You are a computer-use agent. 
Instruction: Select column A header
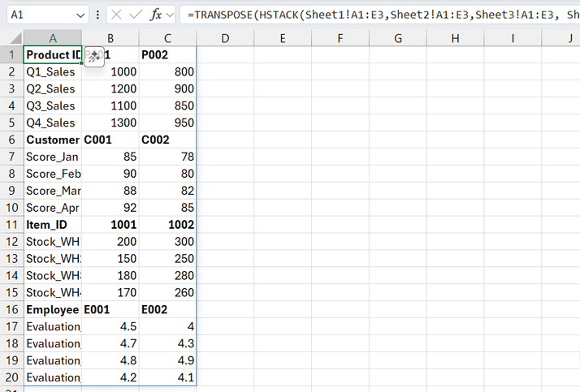pos(53,38)
